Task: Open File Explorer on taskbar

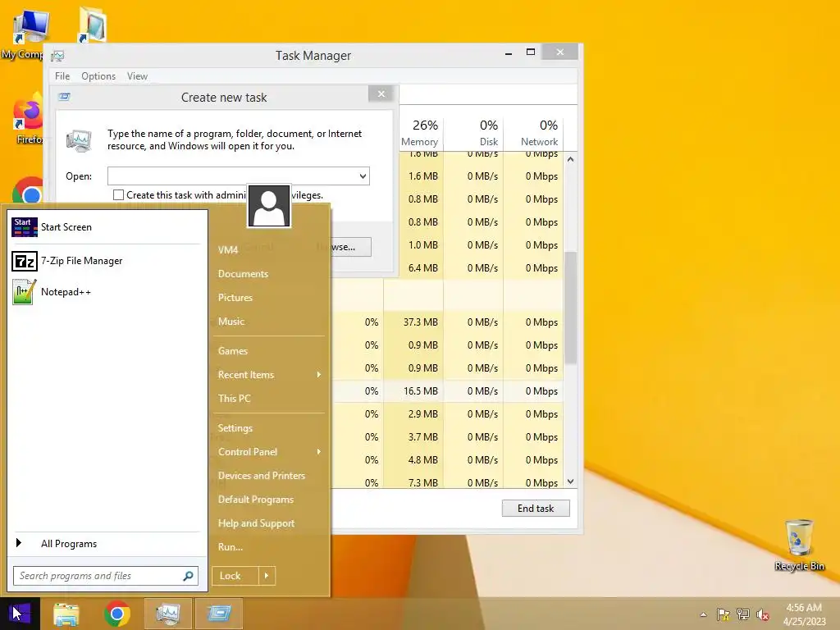Action: point(66,614)
